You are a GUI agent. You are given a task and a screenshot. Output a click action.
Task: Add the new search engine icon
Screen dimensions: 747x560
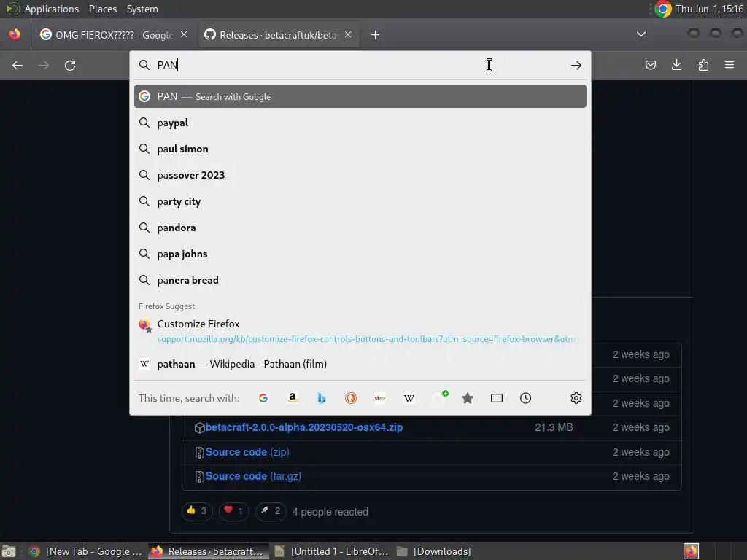[438, 398]
